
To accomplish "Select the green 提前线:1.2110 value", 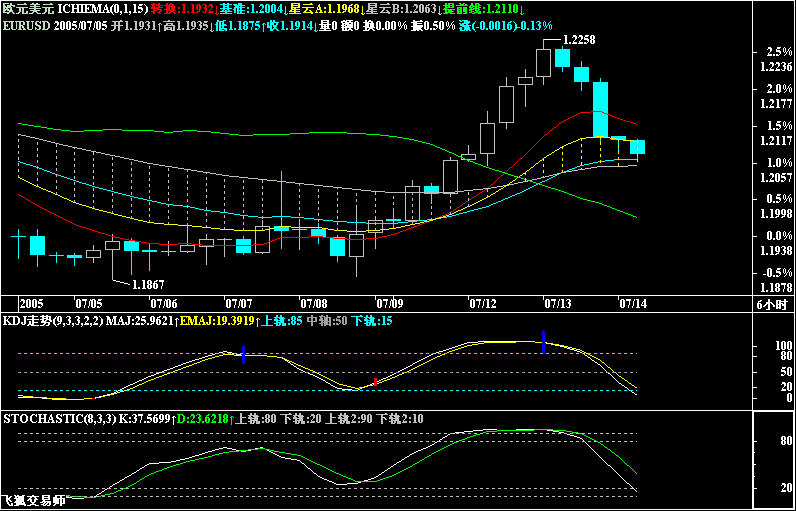I will 482,9.
